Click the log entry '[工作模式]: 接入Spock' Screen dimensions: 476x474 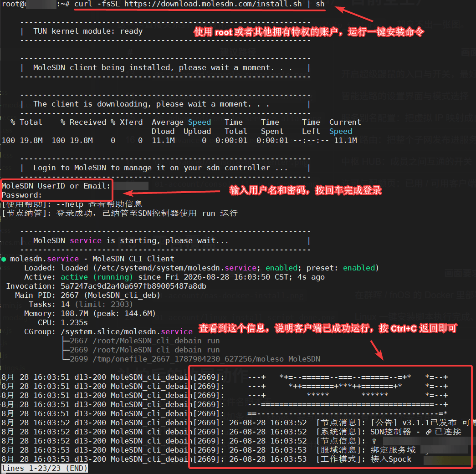(x=363, y=459)
